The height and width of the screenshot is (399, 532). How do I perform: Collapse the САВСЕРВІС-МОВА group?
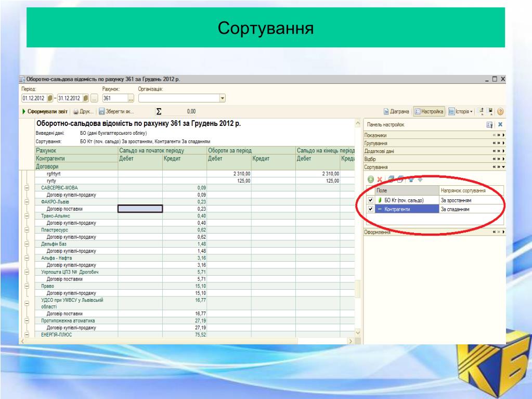click(27, 188)
